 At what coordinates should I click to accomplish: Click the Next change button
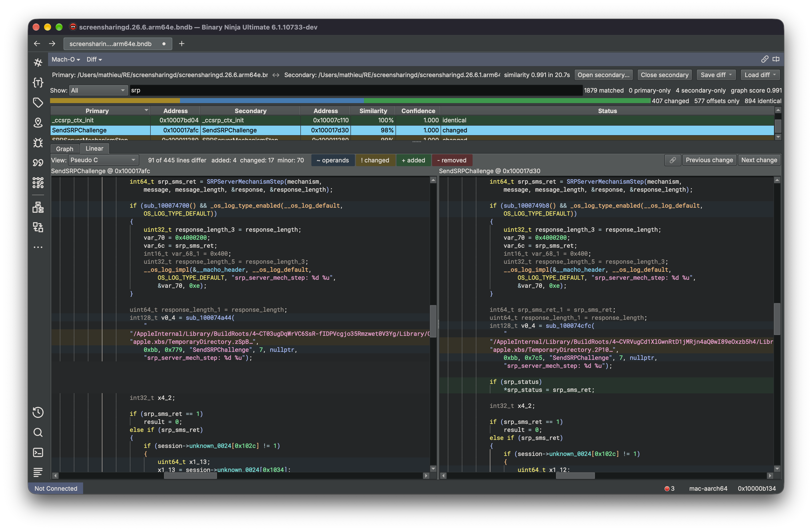point(759,160)
